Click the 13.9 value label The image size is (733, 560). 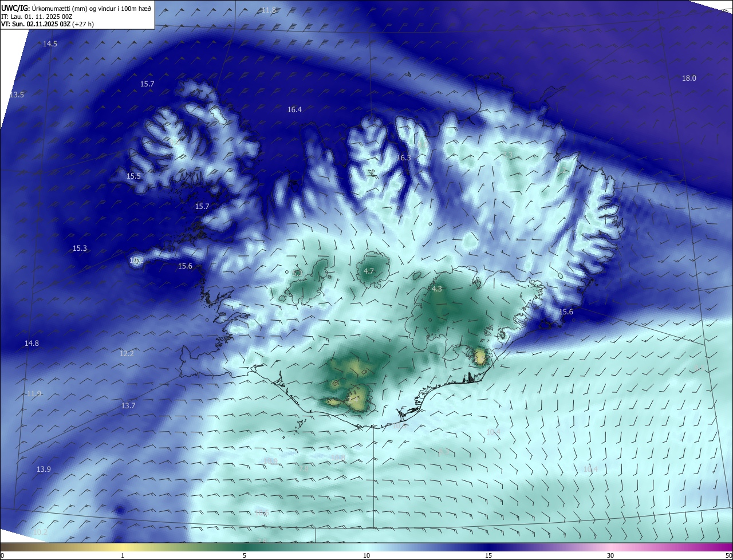click(44, 470)
